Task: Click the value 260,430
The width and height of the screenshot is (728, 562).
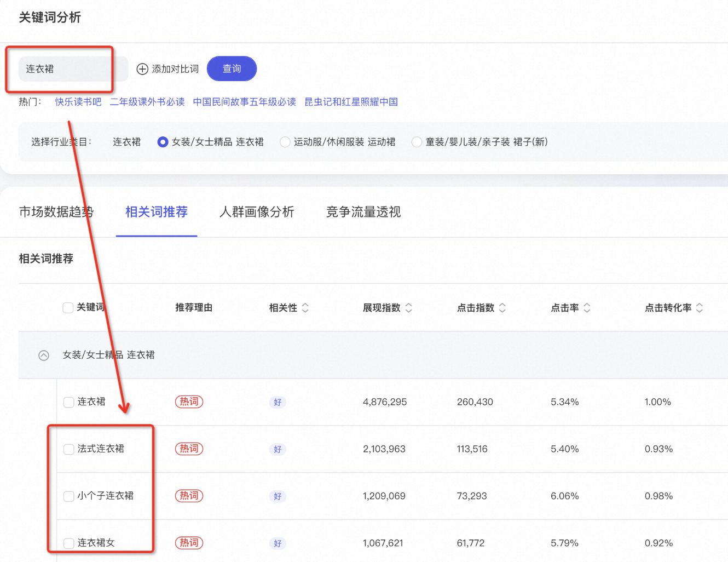Action: pos(475,402)
